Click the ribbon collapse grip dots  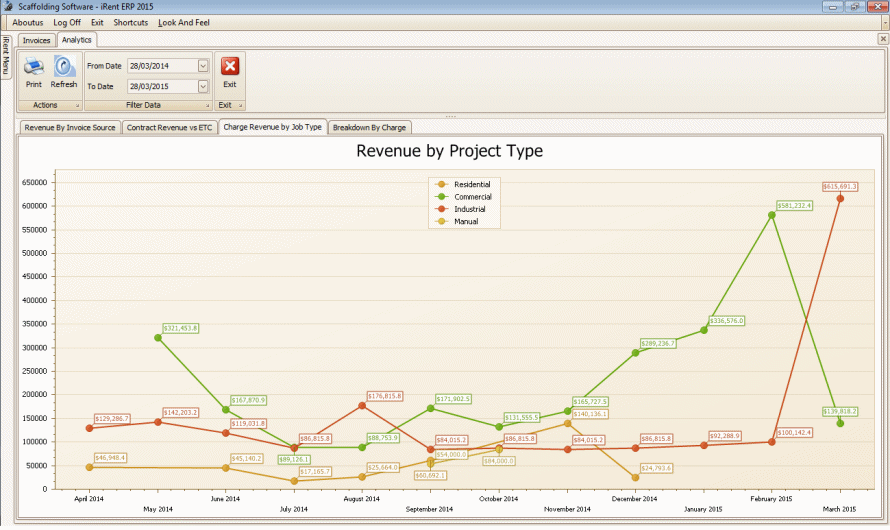tap(451, 116)
